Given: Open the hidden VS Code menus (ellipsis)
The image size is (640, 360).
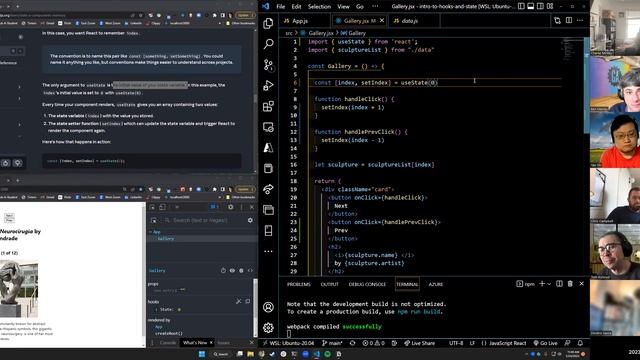Looking at the screenshot, I should (x=375, y=6).
